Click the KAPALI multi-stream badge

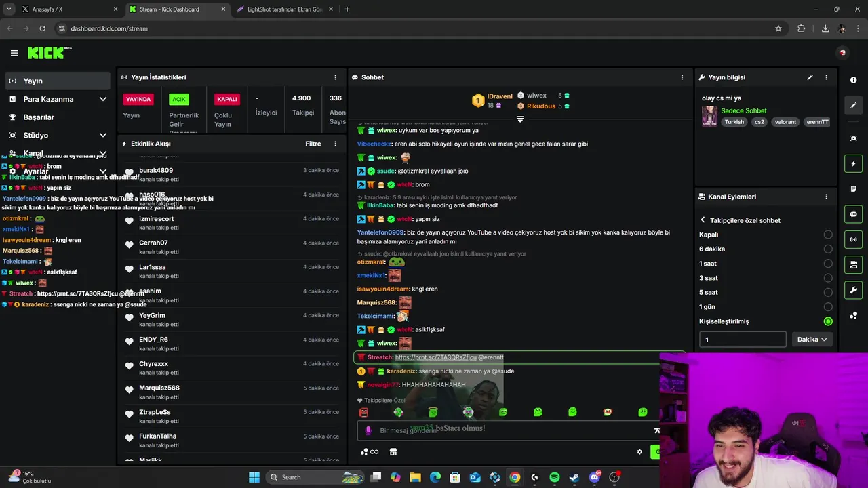pyautogui.click(x=226, y=100)
